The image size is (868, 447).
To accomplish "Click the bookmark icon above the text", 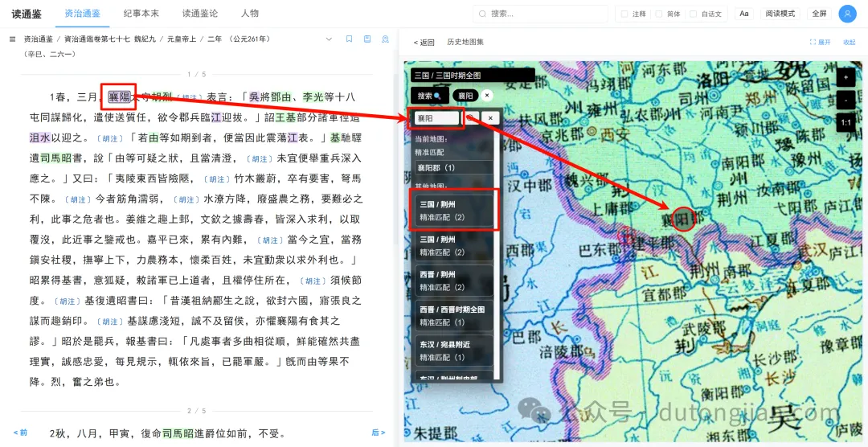I will [349, 39].
